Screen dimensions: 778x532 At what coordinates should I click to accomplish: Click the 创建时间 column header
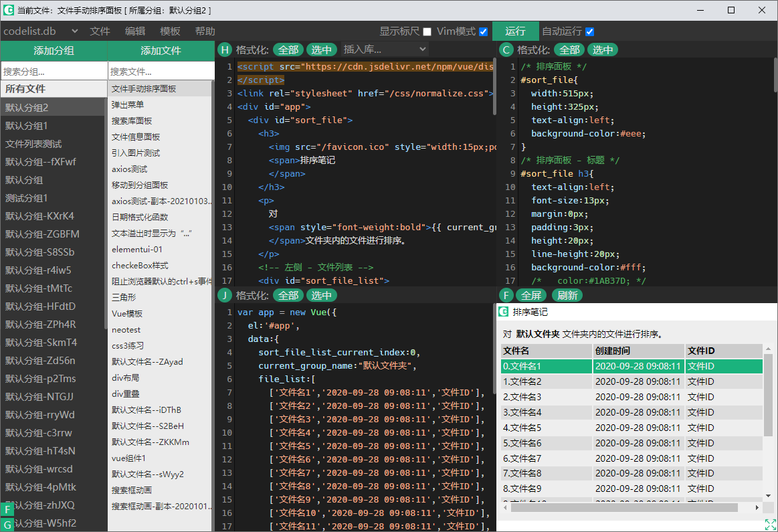tap(639, 351)
